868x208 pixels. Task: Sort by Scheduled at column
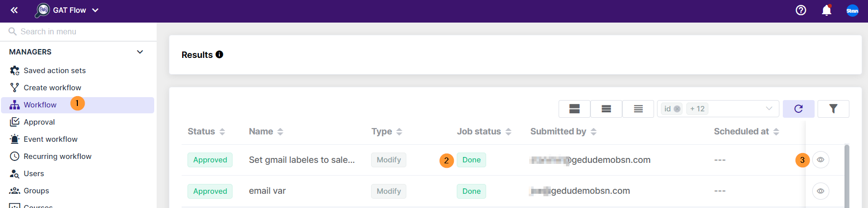(776, 131)
